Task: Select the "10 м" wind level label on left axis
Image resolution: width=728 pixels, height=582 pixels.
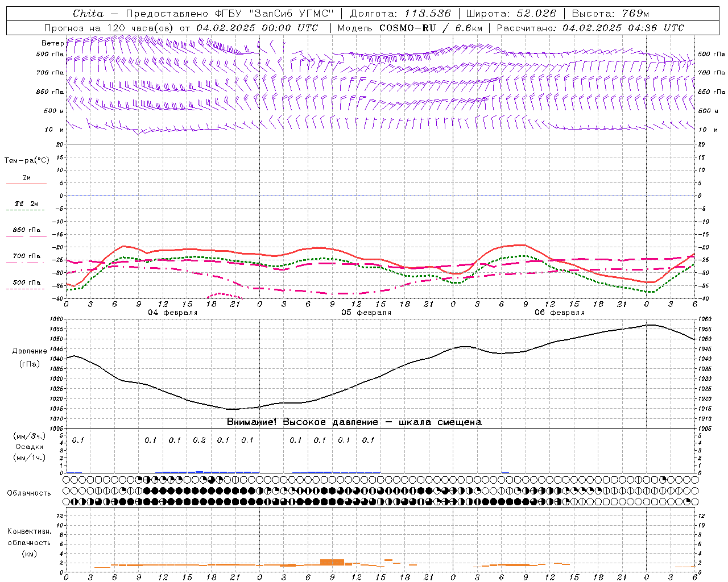Action: (x=55, y=130)
